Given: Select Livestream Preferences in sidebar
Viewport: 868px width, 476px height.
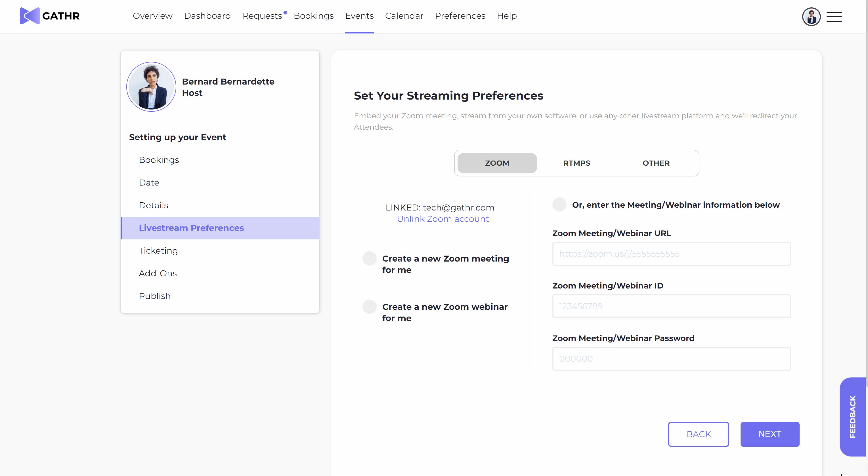Looking at the screenshot, I should tap(220, 228).
